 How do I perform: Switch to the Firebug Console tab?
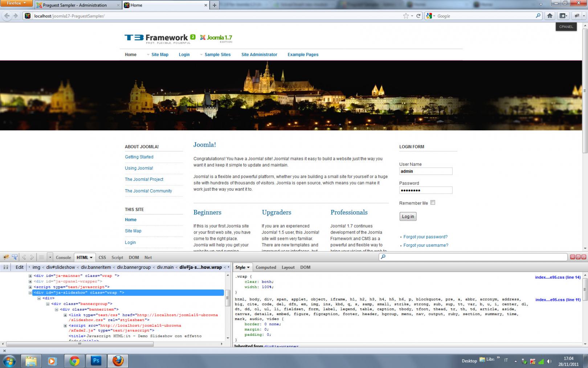pos(64,257)
